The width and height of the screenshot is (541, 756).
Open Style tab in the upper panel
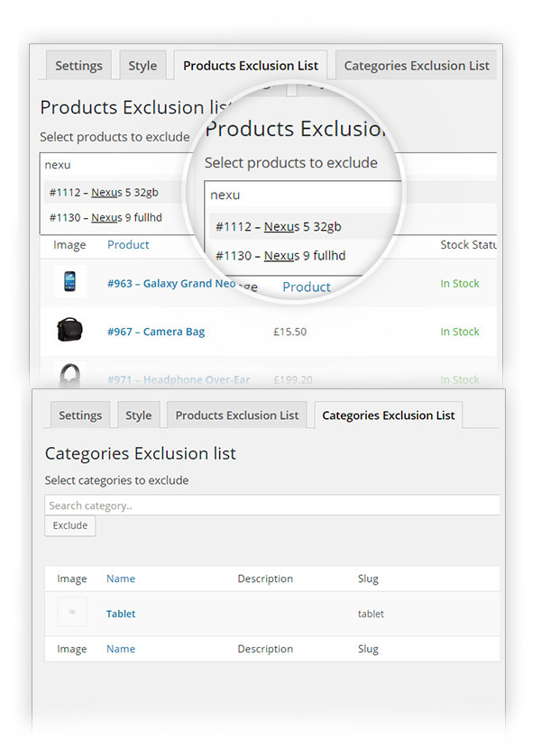(x=142, y=66)
